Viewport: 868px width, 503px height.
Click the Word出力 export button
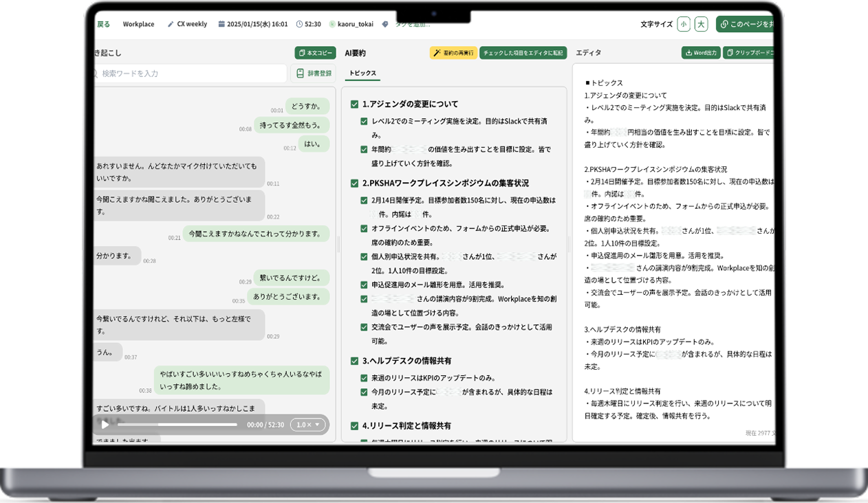(x=701, y=53)
